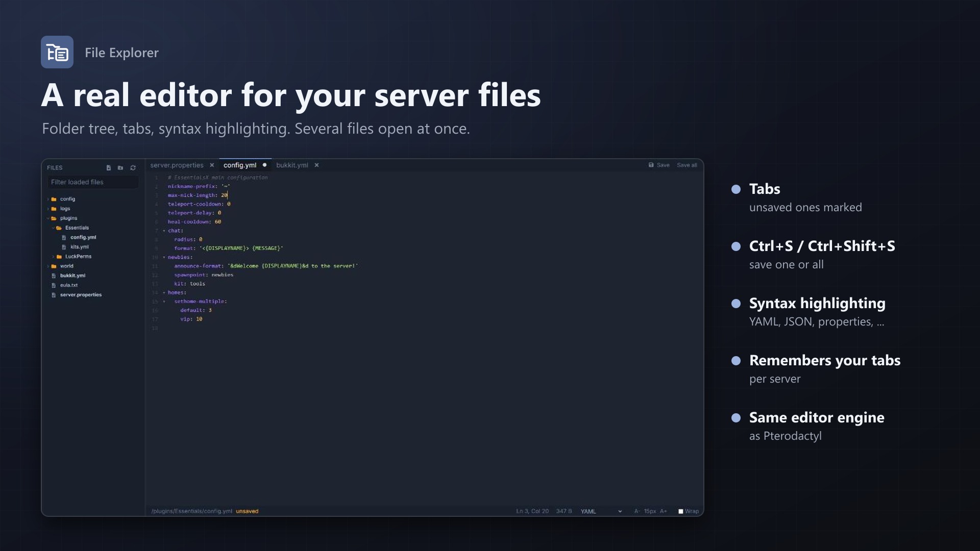980x551 pixels.
Task: Click the Save button
Action: pos(659,165)
